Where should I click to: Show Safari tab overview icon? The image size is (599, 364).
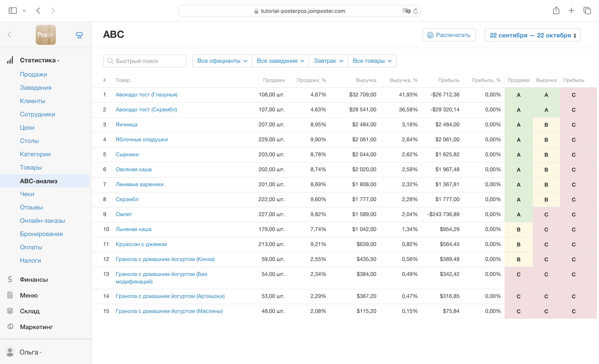587,10
